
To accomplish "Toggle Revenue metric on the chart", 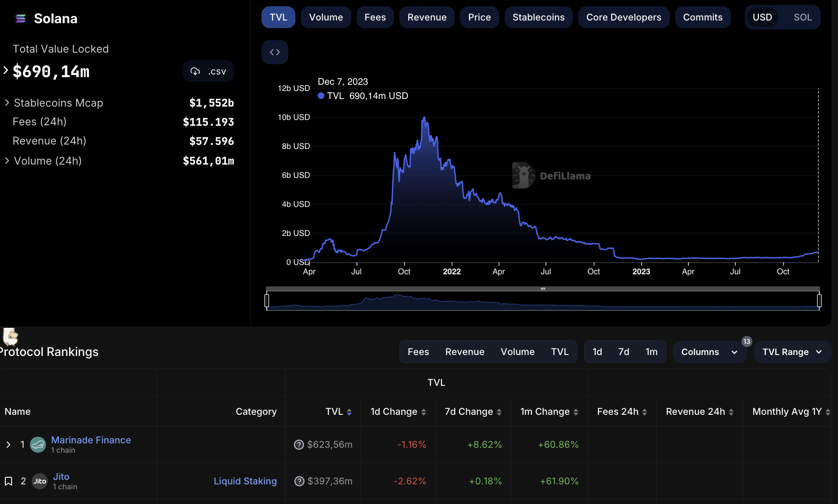I will point(427,17).
